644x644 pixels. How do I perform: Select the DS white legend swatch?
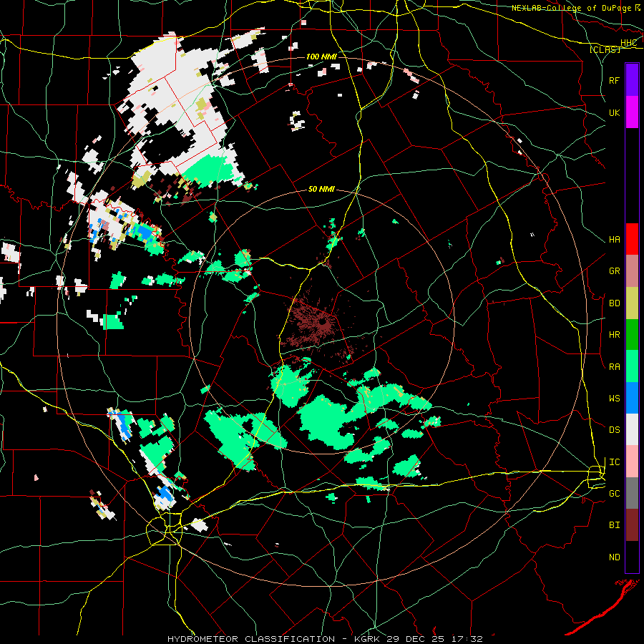pyautogui.click(x=632, y=429)
